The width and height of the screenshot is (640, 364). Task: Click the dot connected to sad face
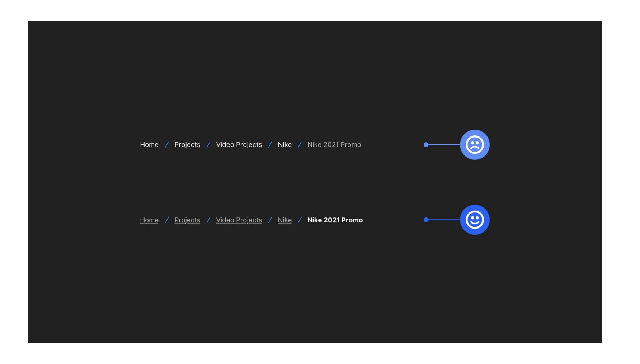(x=426, y=145)
